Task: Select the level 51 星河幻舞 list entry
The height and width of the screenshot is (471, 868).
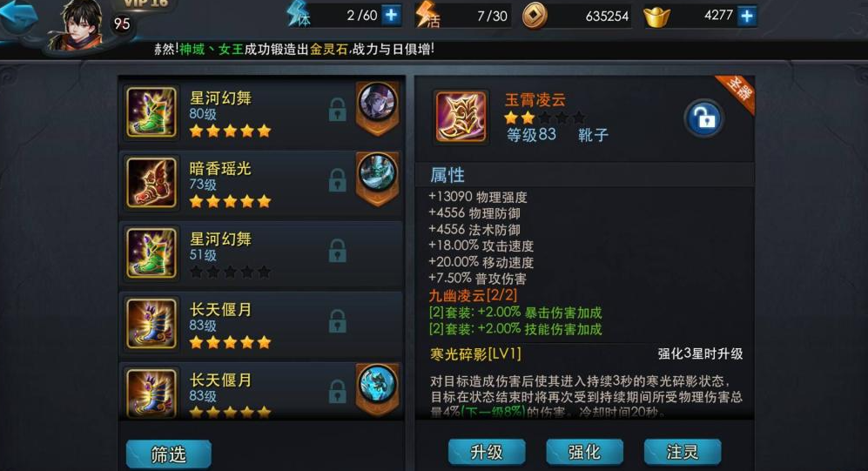Action: [x=261, y=253]
